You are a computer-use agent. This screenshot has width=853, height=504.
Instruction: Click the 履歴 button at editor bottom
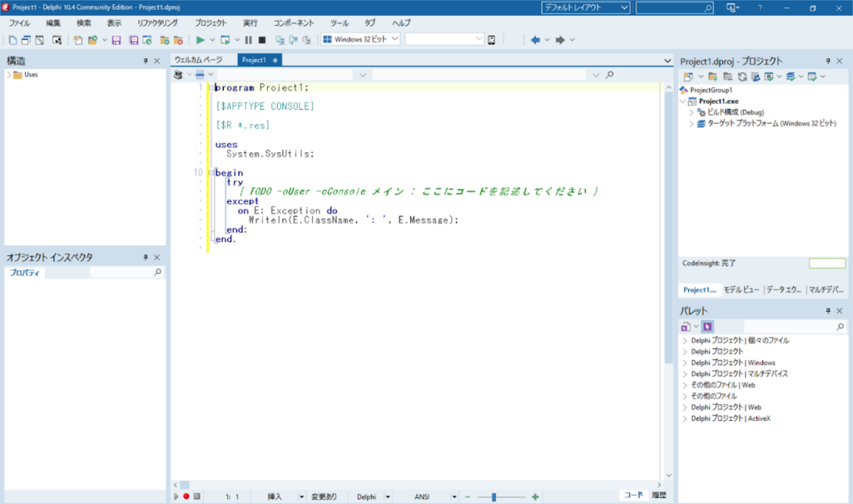(659, 496)
